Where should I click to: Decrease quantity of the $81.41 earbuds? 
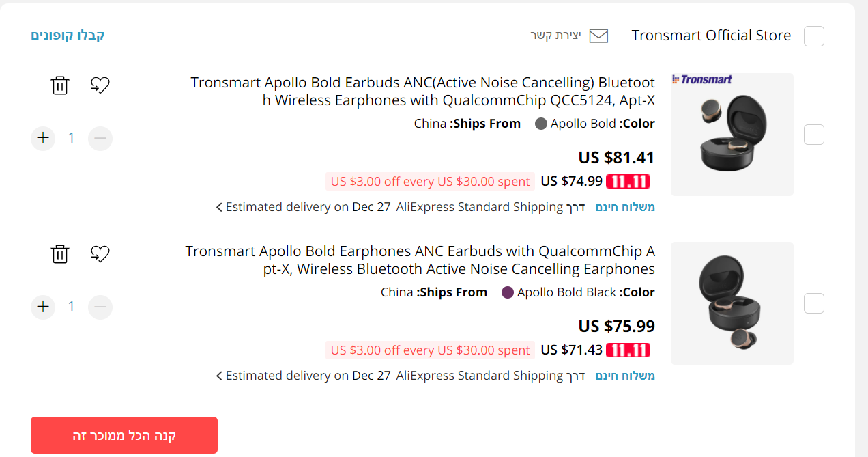click(x=100, y=138)
